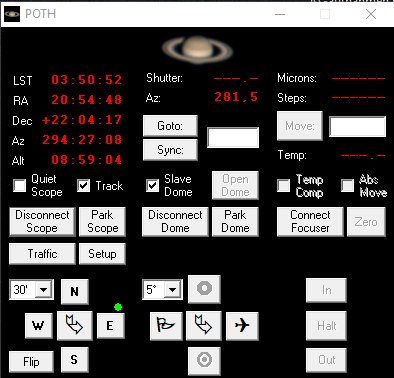
Task: Close the POTH window
Action: point(371,14)
